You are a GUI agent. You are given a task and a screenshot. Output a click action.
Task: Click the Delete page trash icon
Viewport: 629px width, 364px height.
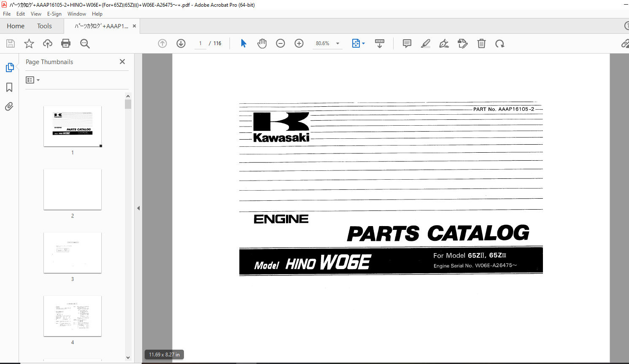click(481, 43)
